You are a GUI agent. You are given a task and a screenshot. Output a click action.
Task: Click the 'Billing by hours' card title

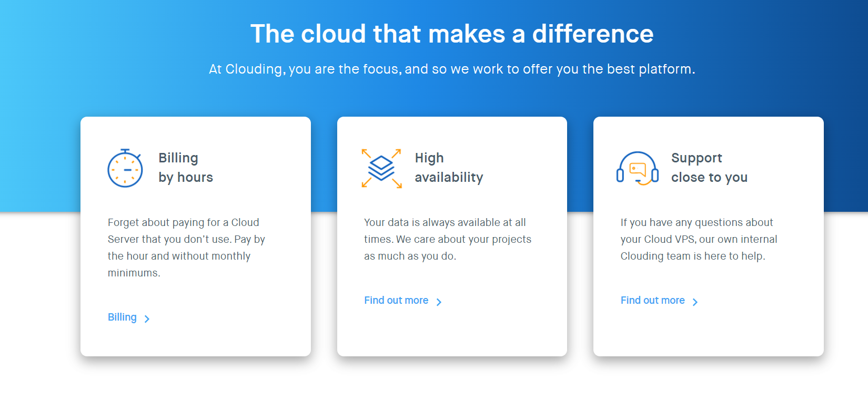point(186,168)
